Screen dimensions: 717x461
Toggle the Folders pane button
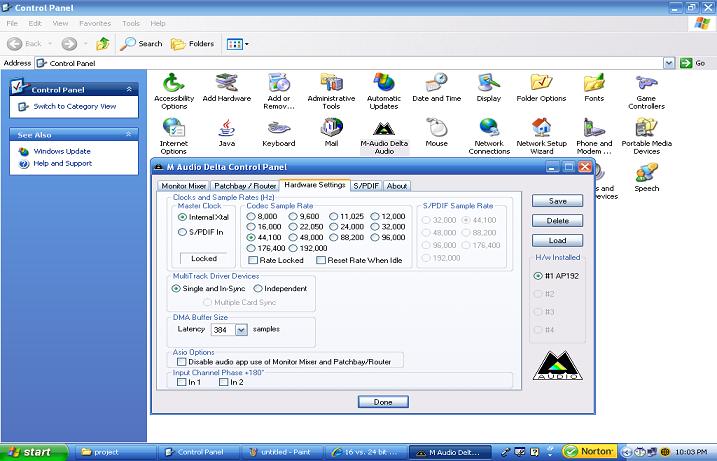coord(192,44)
